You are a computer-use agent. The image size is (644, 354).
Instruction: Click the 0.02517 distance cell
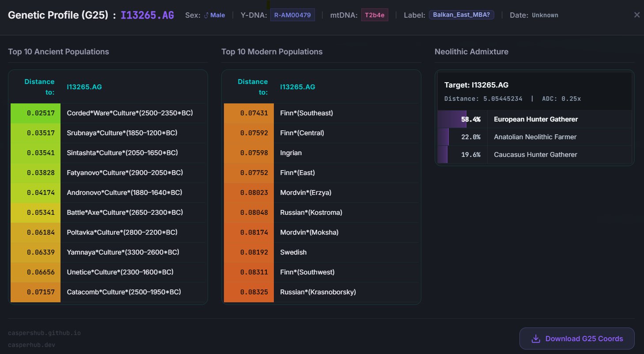[x=35, y=113]
